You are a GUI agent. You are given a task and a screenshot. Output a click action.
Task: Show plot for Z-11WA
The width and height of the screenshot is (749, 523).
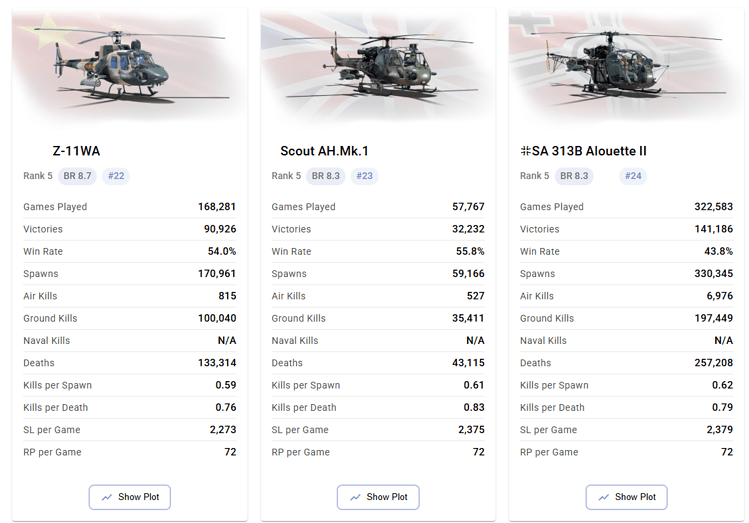[x=130, y=497]
